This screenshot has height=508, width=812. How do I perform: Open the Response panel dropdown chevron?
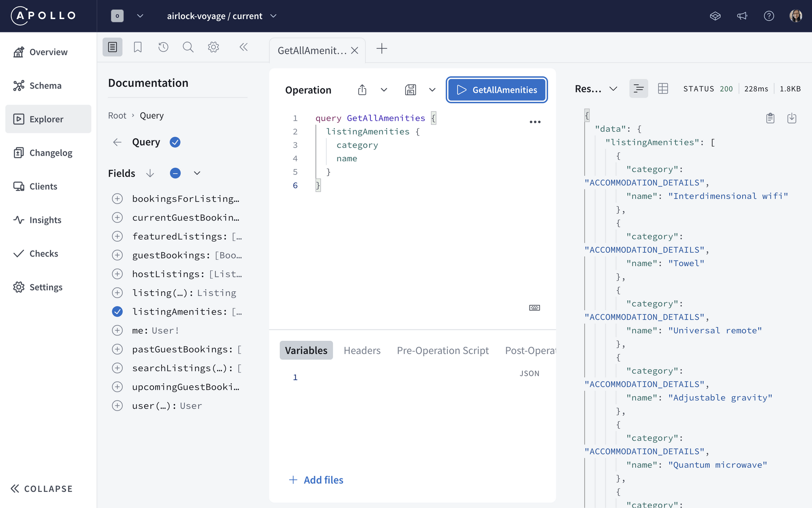coord(613,89)
